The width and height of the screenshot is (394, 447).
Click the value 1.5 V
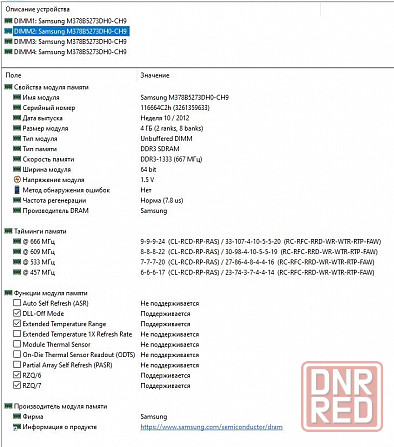[147, 180]
